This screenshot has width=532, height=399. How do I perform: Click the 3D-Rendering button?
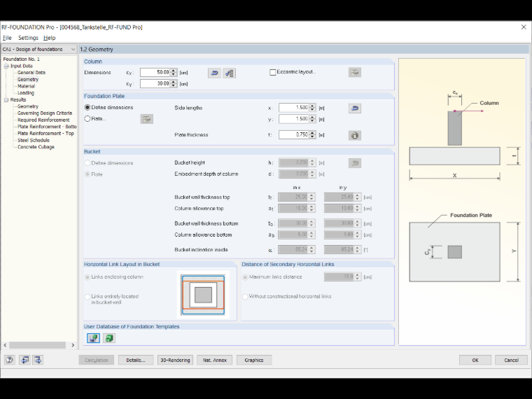click(175, 360)
